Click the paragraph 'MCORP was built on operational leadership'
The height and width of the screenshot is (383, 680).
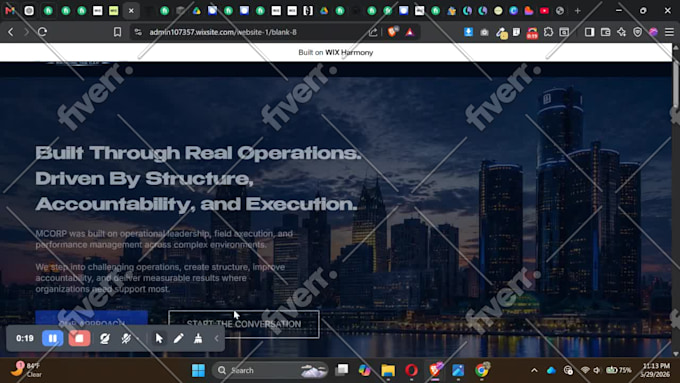pyautogui.click(x=164, y=239)
